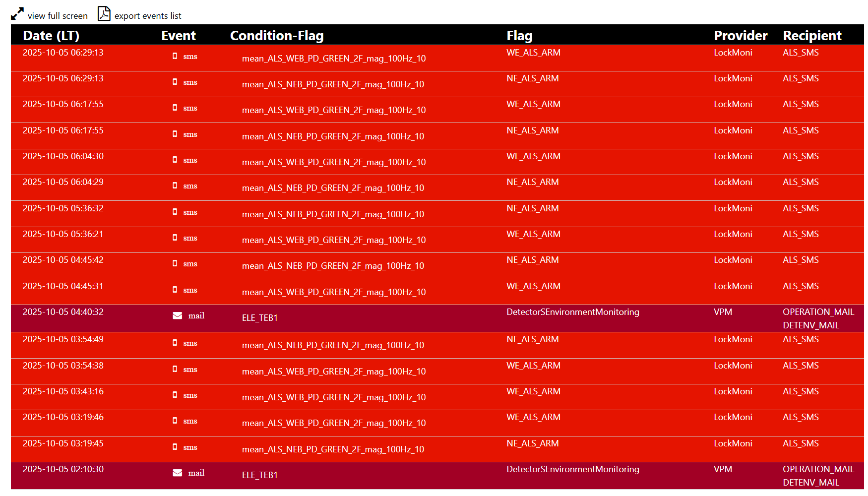Image resolution: width=868 pixels, height=496 pixels.
Task: Click the sms phone icon at 06:04:30
Action: [x=175, y=160]
